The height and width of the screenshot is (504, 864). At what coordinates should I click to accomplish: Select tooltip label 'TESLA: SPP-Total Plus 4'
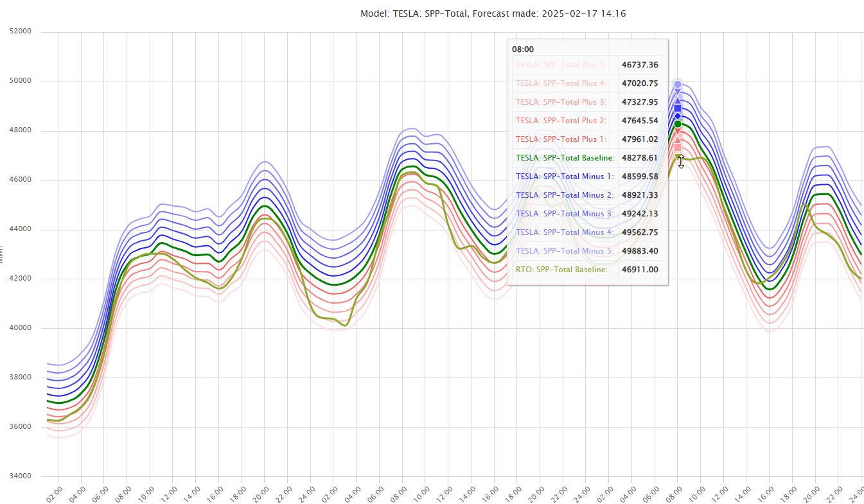point(561,83)
